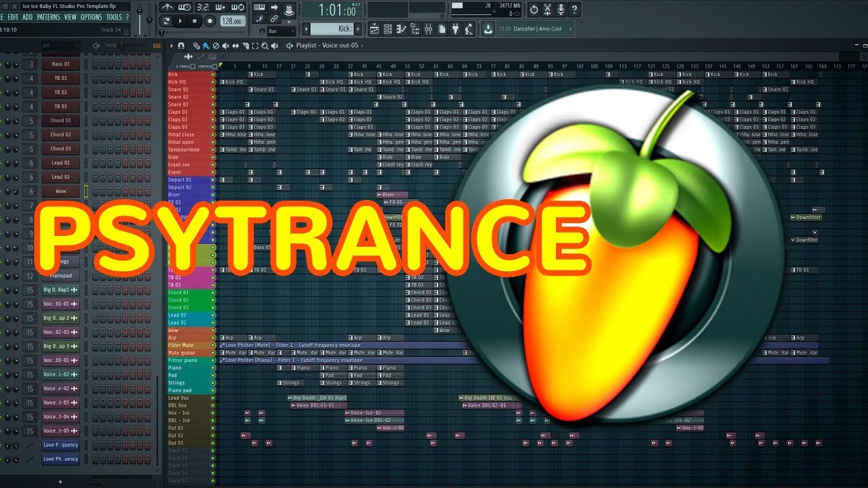The height and width of the screenshot is (488, 868).
Task: Toggle the STRETCH checkbox
Action: tap(214, 66)
